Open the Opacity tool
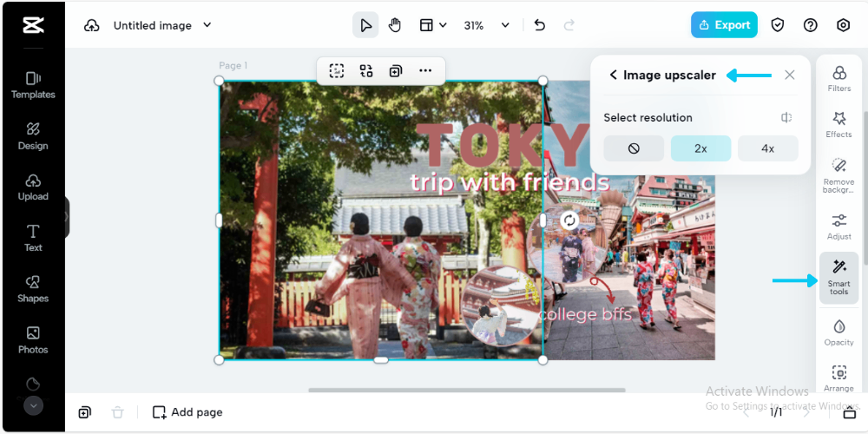This screenshot has width=868, height=434. [839, 332]
